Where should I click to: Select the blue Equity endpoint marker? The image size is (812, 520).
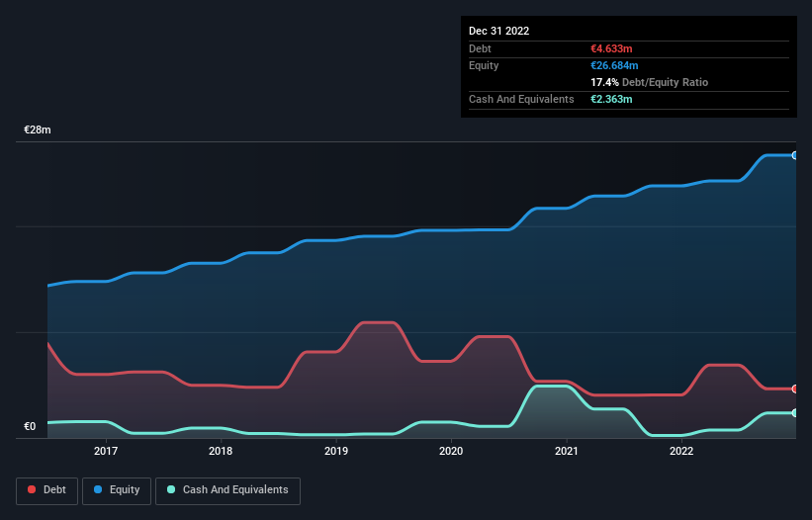click(x=795, y=155)
